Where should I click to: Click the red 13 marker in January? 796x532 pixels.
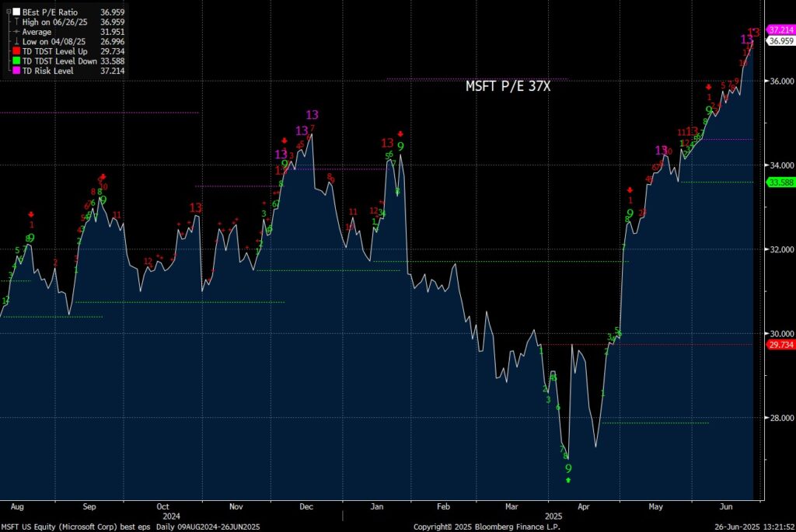tap(387, 144)
